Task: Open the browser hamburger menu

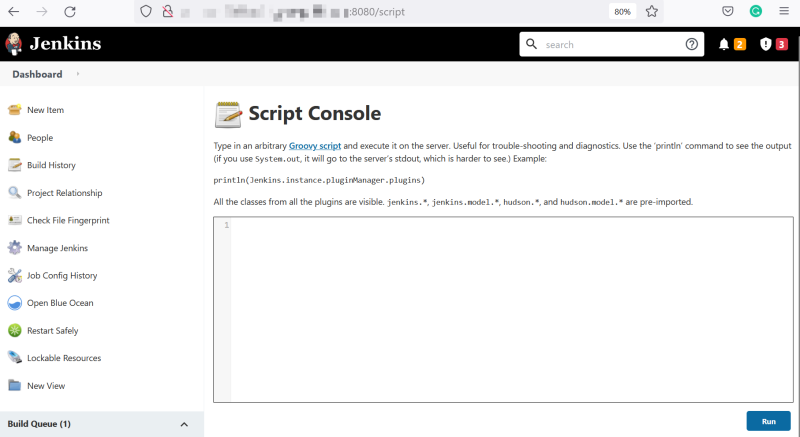Action: [x=784, y=11]
